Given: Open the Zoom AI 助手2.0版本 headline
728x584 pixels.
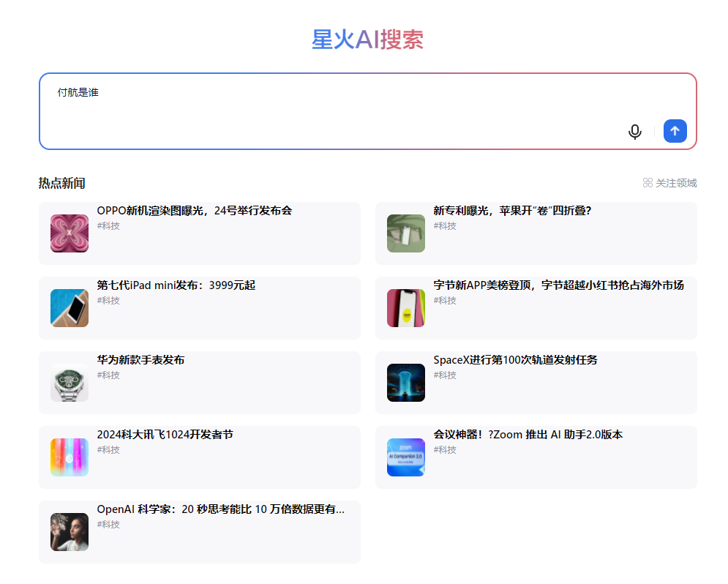Looking at the screenshot, I should coord(528,435).
